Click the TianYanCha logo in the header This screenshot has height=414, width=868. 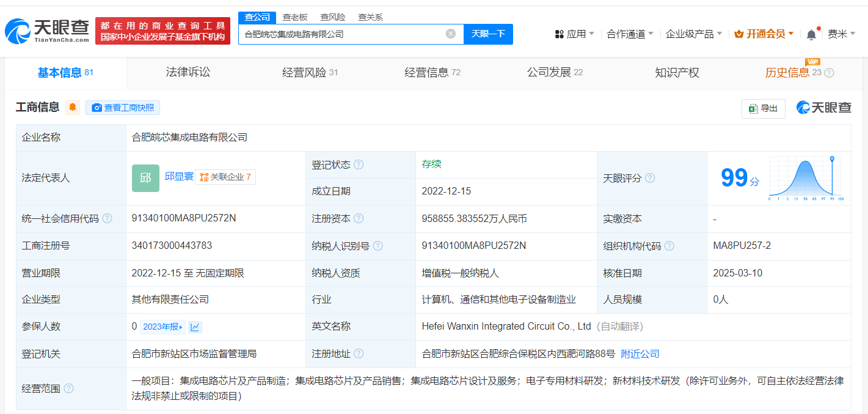point(47,31)
